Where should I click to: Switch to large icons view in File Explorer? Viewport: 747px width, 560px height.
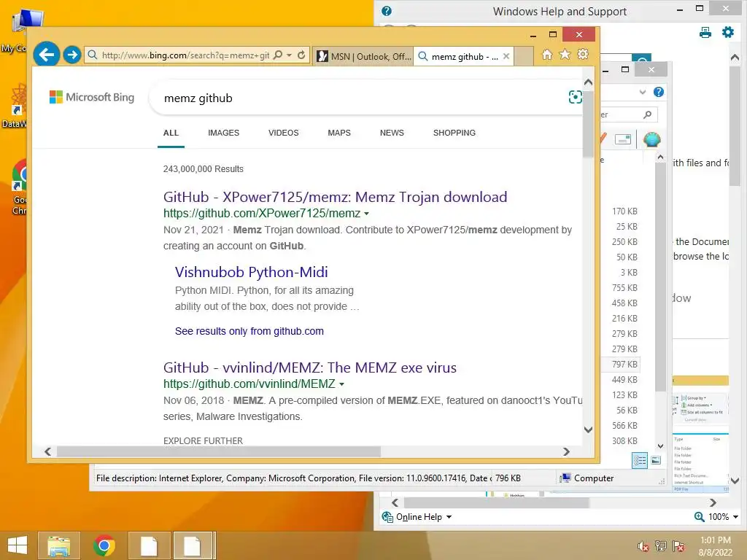tap(656, 460)
